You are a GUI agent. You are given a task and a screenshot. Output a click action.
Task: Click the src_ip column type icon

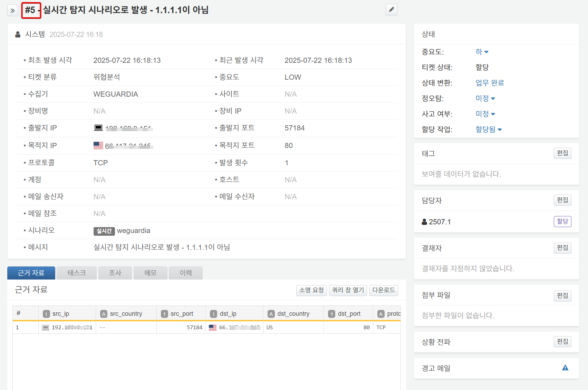click(x=46, y=314)
